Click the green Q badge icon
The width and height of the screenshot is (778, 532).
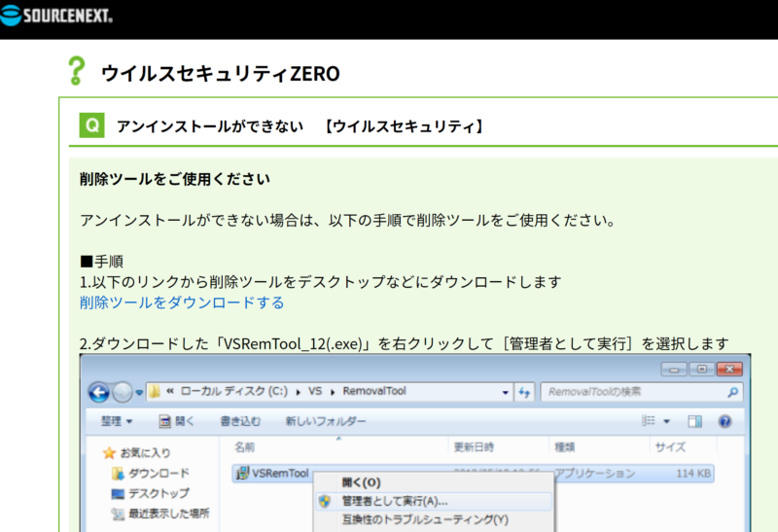tap(91, 125)
